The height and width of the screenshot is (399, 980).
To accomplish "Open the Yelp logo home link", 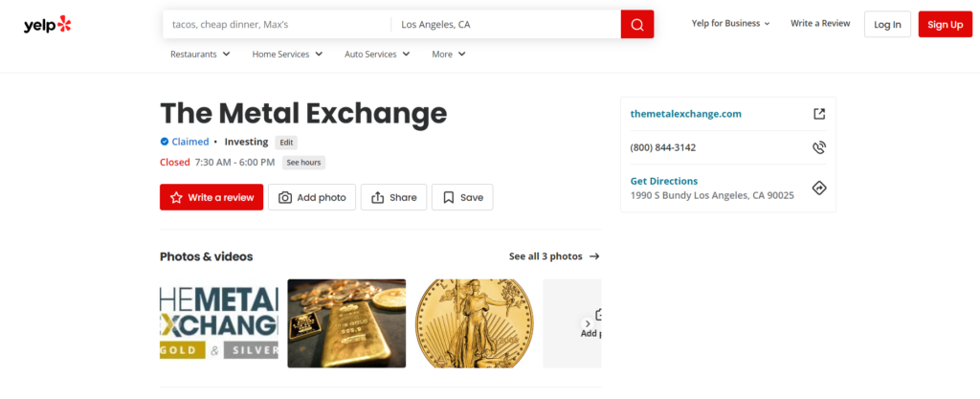I will (48, 25).
